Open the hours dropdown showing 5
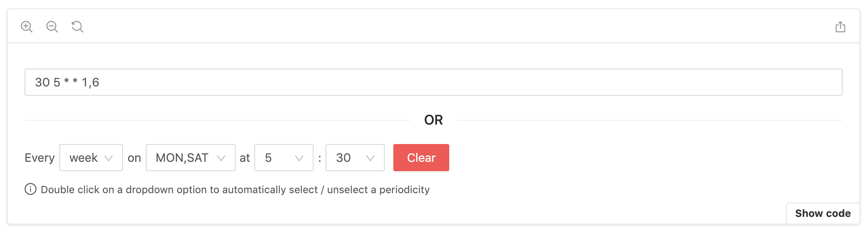The width and height of the screenshot is (868, 233). 284,158
